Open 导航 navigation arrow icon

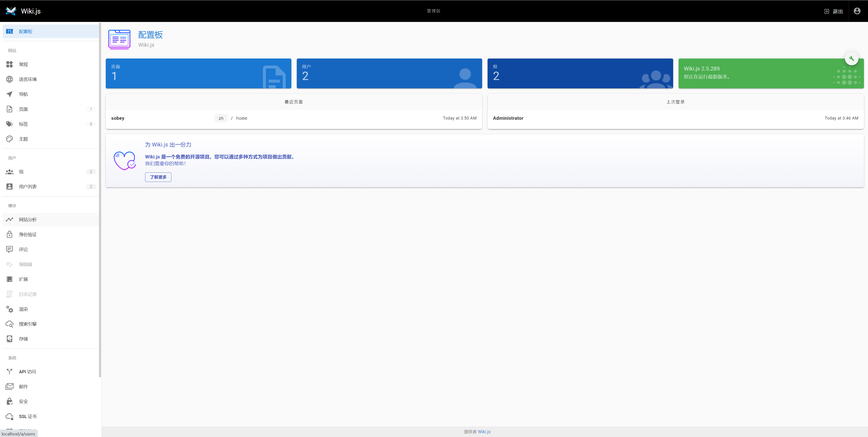tap(9, 94)
